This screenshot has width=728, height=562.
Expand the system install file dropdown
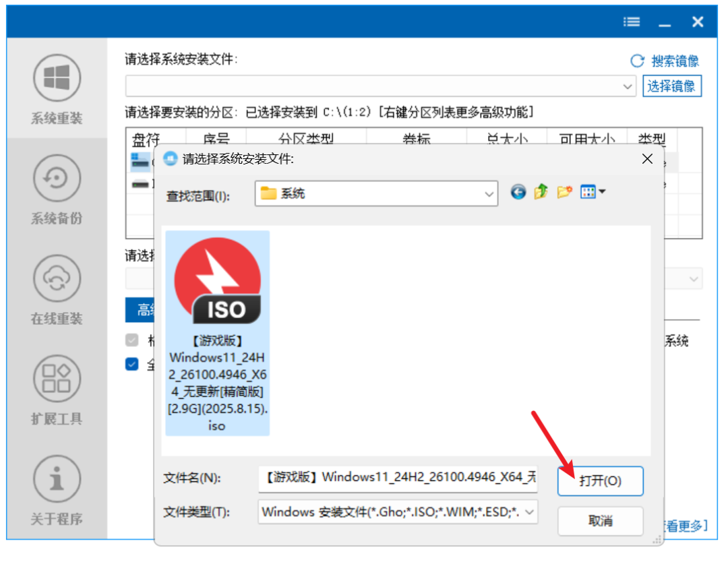(x=628, y=86)
